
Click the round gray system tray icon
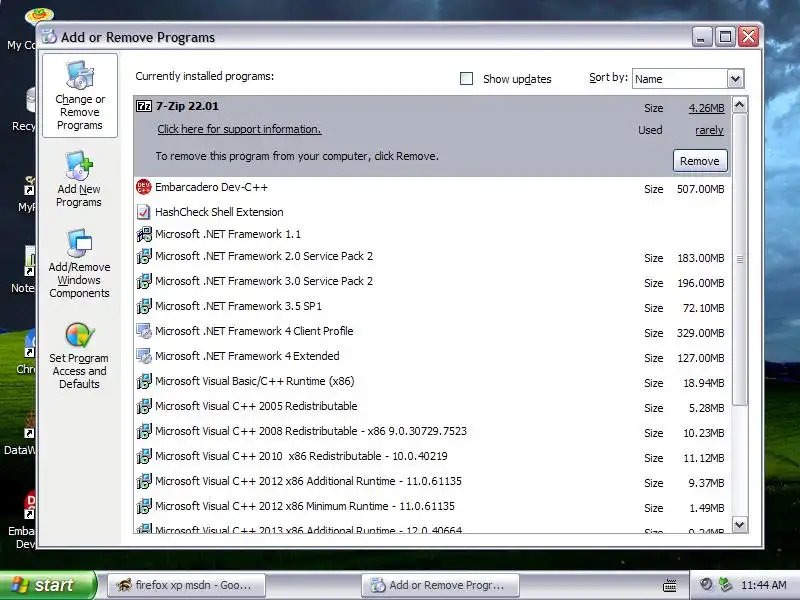(x=706, y=585)
